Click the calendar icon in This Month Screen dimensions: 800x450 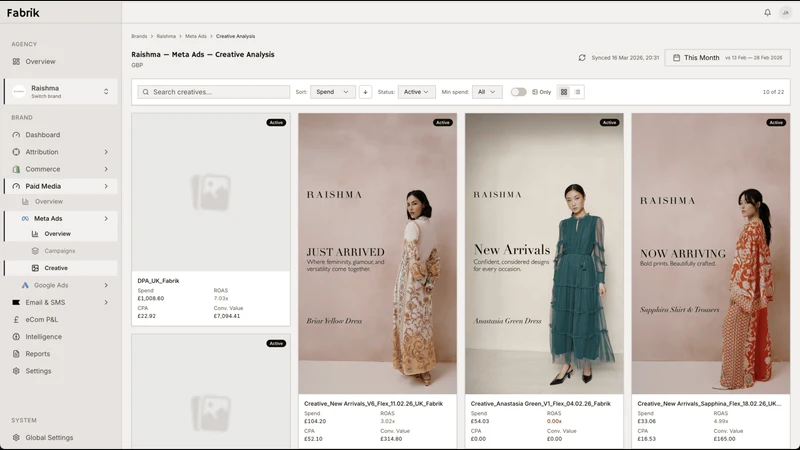[677, 58]
